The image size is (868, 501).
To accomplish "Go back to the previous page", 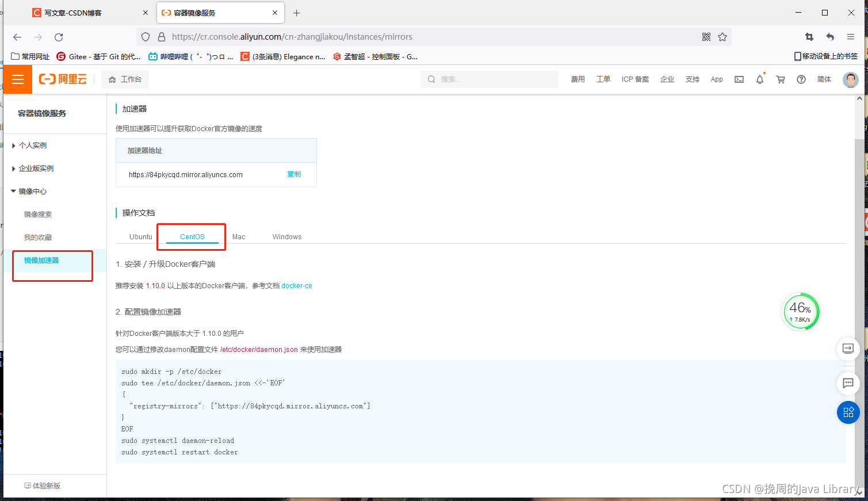I will [17, 37].
